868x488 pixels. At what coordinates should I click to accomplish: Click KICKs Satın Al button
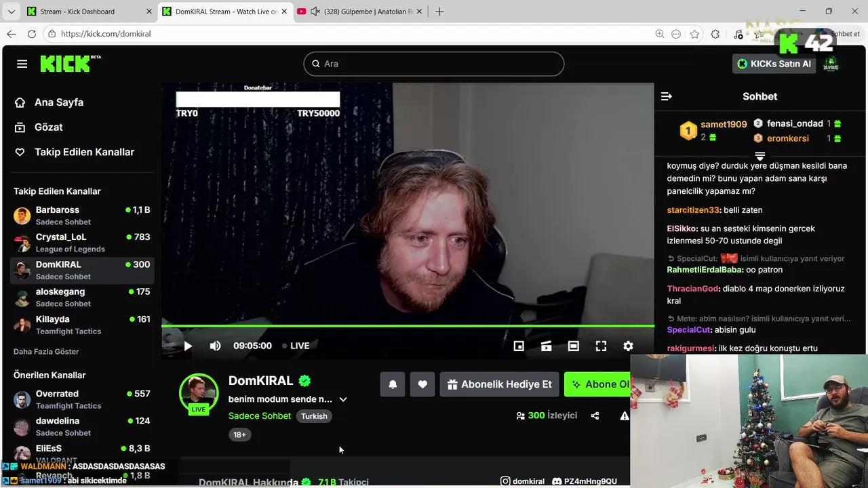coord(774,64)
